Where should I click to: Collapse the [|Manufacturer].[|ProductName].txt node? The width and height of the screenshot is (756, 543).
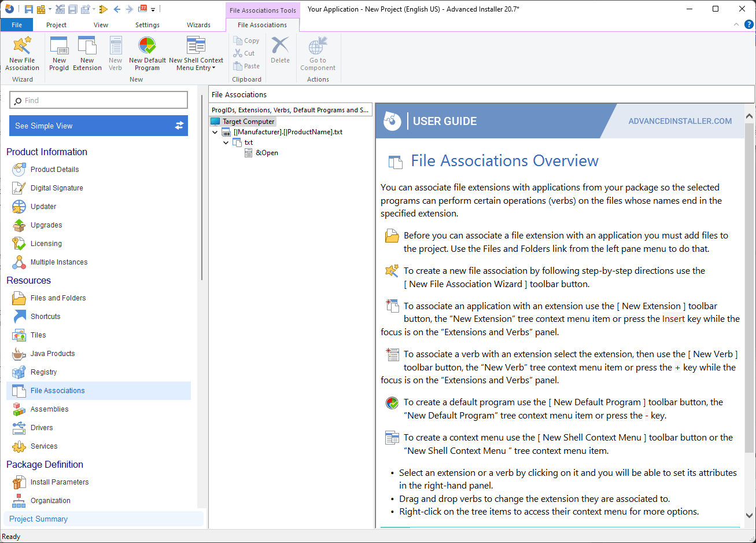(215, 132)
